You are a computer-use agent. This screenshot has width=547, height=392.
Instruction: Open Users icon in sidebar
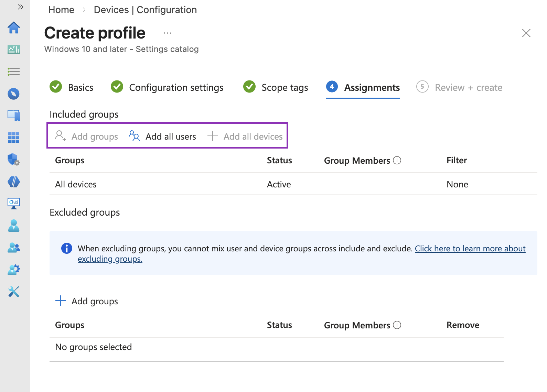[14, 226]
